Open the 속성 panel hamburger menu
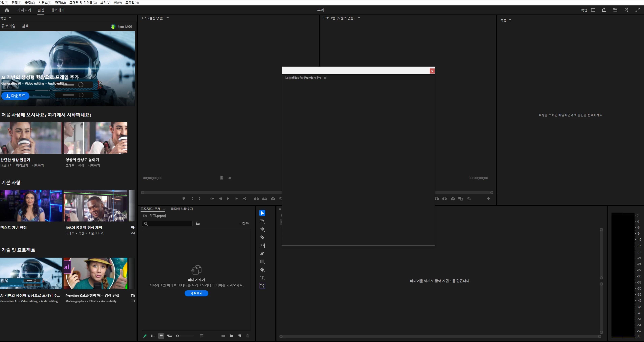Image resolution: width=644 pixels, height=342 pixels. click(x=510, y=20)
